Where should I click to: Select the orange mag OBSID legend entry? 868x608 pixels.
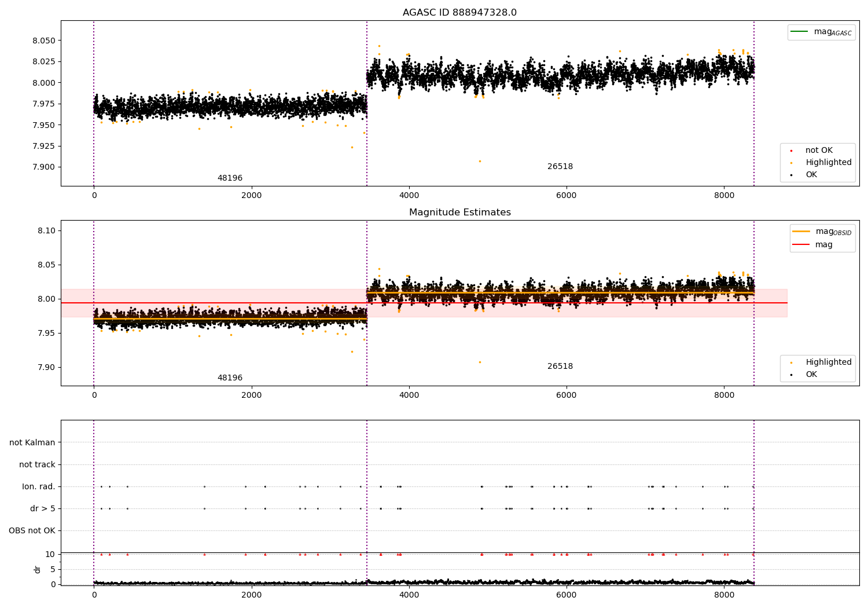click(822, 232)
